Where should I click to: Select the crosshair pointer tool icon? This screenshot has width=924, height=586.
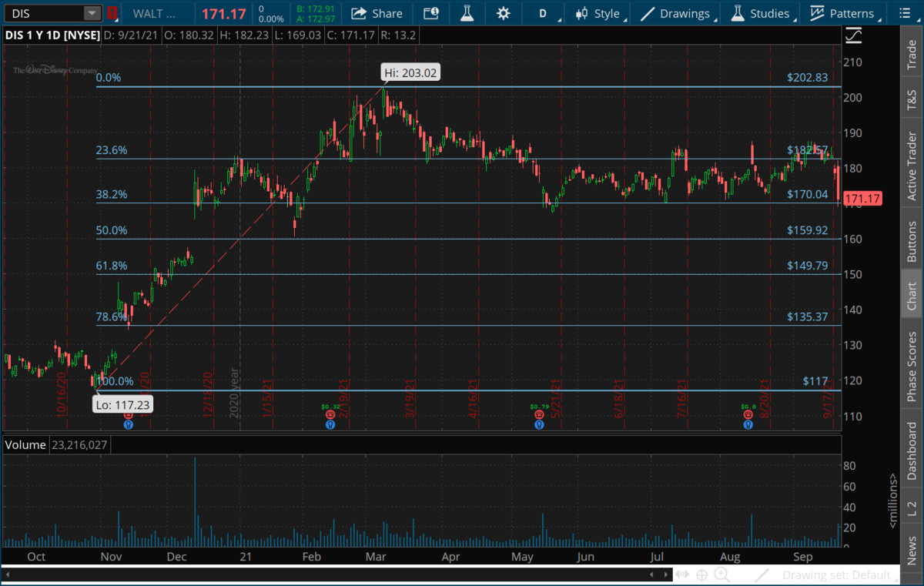point(702,574)
